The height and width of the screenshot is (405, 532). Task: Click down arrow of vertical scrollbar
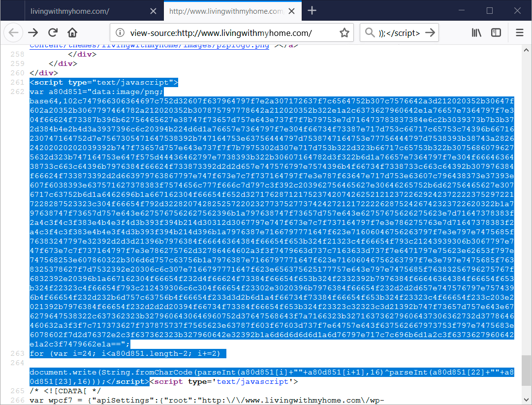[526, 400]
